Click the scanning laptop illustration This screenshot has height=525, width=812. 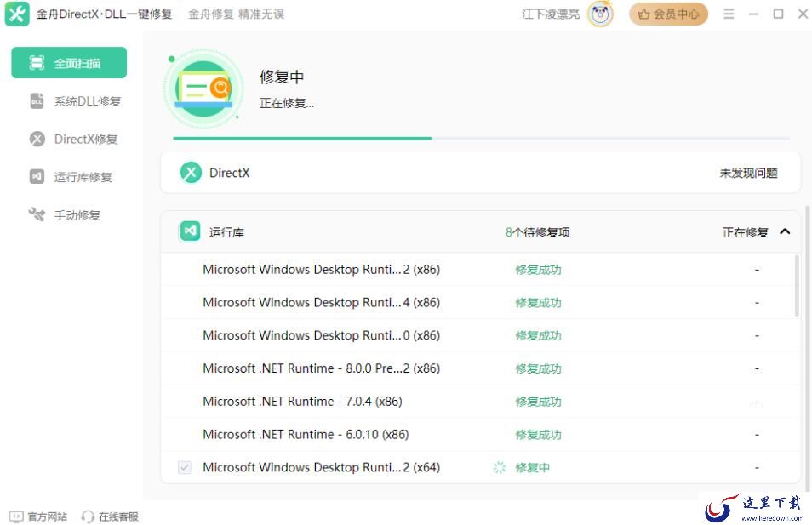coord(203,88)
